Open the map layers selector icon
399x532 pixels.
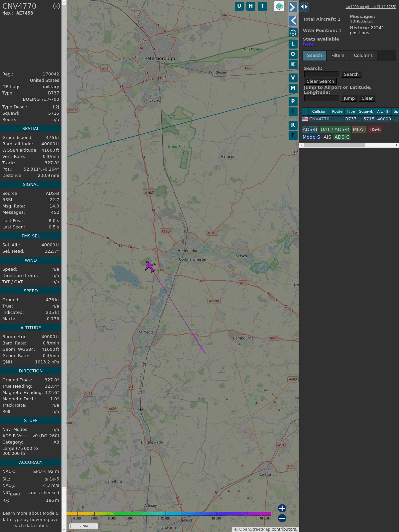click(279, 6)
